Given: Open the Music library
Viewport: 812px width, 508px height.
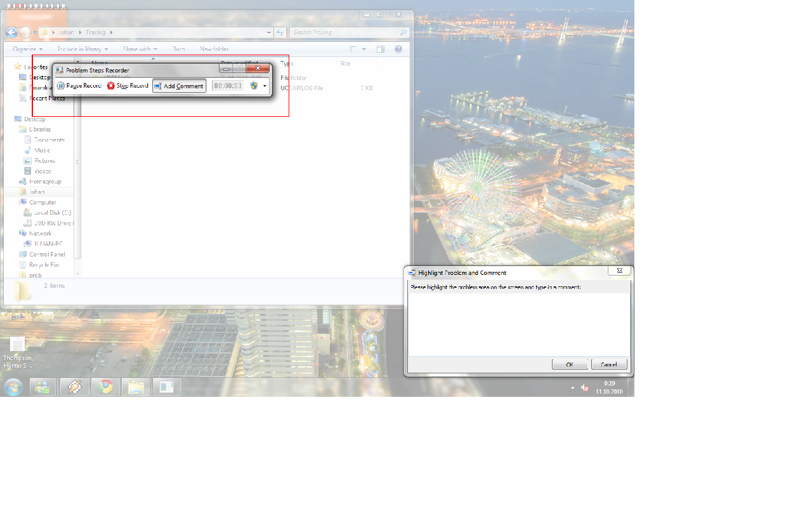Looking at the screenshot, I should click(x=42, y=150).
